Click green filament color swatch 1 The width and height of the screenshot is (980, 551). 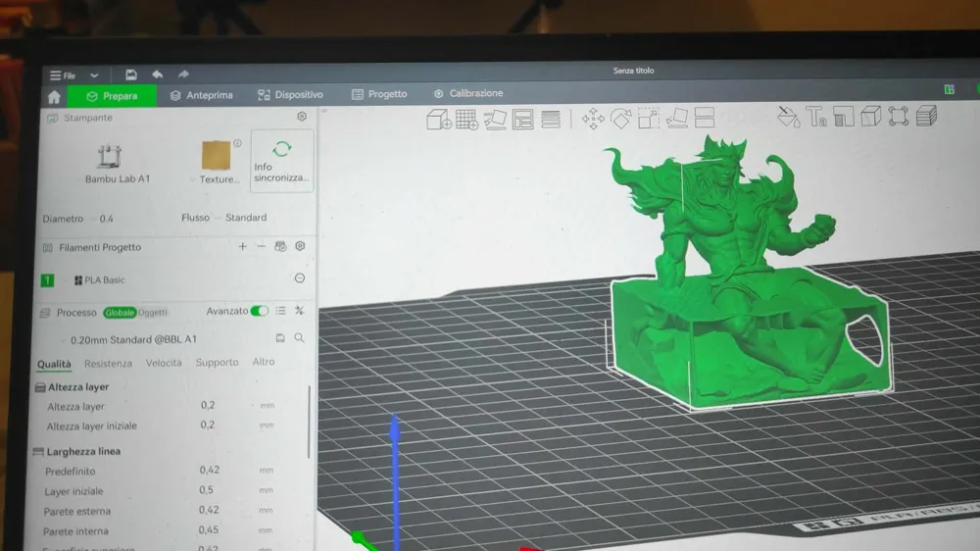[x=47, y=280]
